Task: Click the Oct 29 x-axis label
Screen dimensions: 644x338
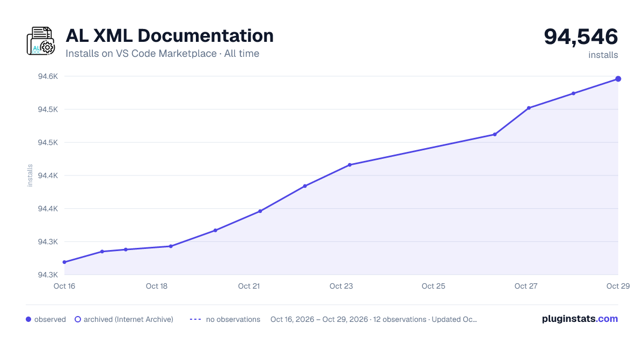Action: pyautogui.click(x=617, y=286)
